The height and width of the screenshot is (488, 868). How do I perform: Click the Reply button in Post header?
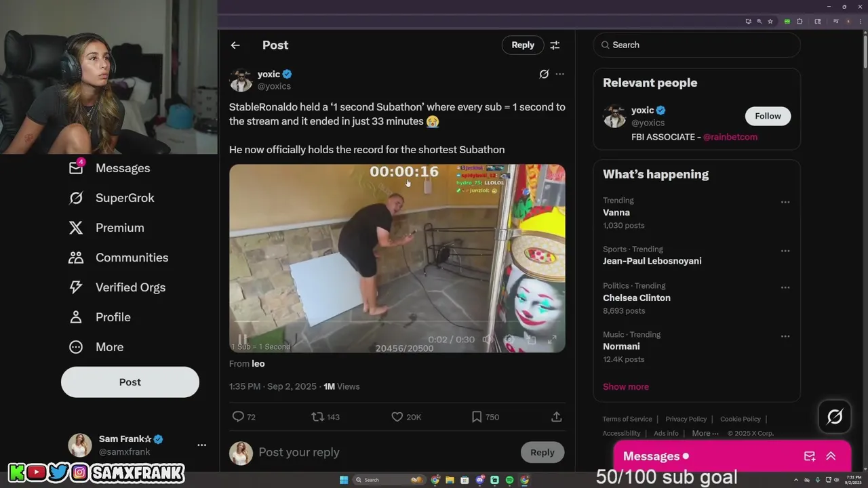pyautogui.click(x=523, y=45)
